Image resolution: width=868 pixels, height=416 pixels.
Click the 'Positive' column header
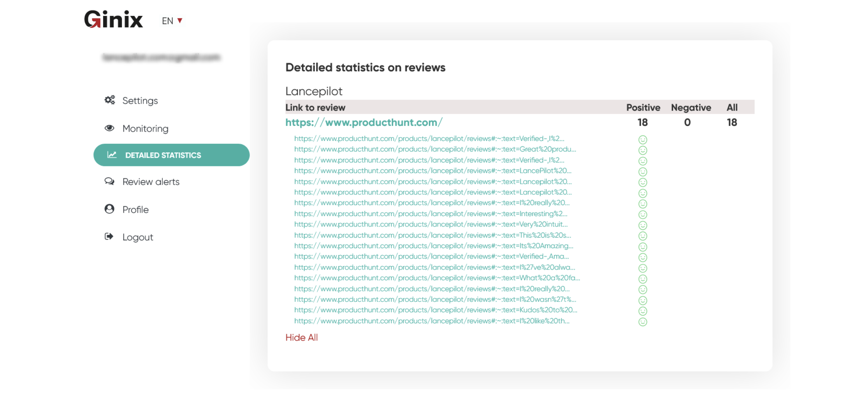point(643,108)
